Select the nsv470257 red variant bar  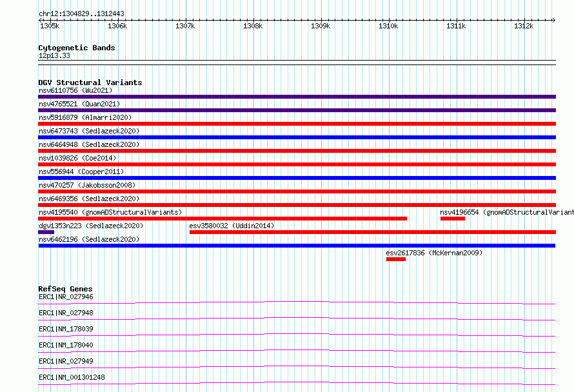tap(297, 191)
